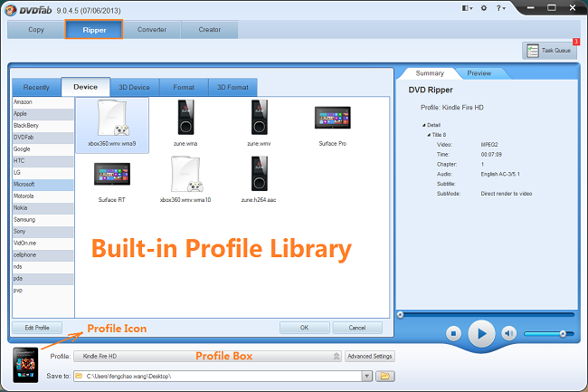Select Microsoft in the brand list
Viewport: 588px width, 392px height.
(43, 185)
